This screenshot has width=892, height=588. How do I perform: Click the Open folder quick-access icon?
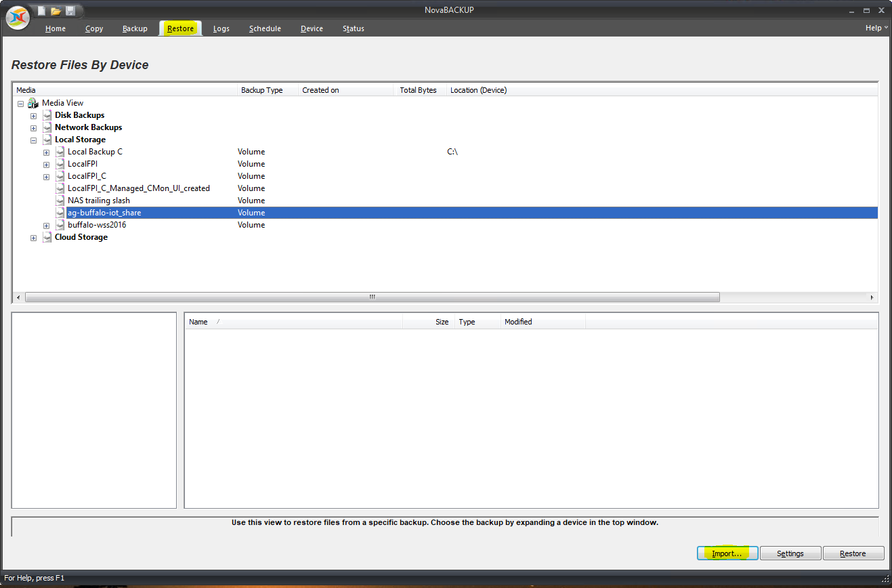coord(56,11)
